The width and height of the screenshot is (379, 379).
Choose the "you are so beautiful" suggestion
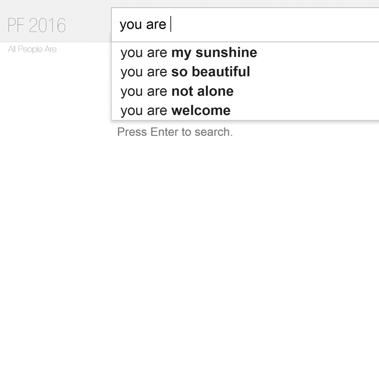pos(245,72)
